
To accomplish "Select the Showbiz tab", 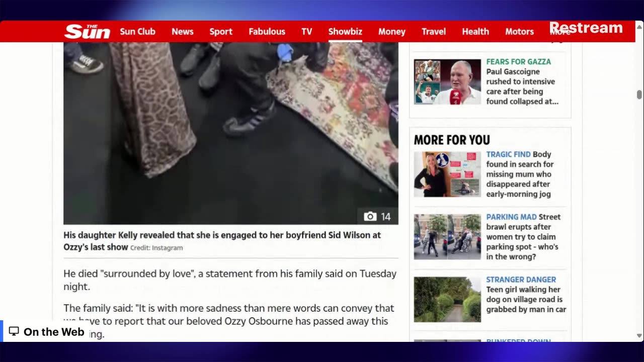I will pyautogui.click(x=345, y=31).
